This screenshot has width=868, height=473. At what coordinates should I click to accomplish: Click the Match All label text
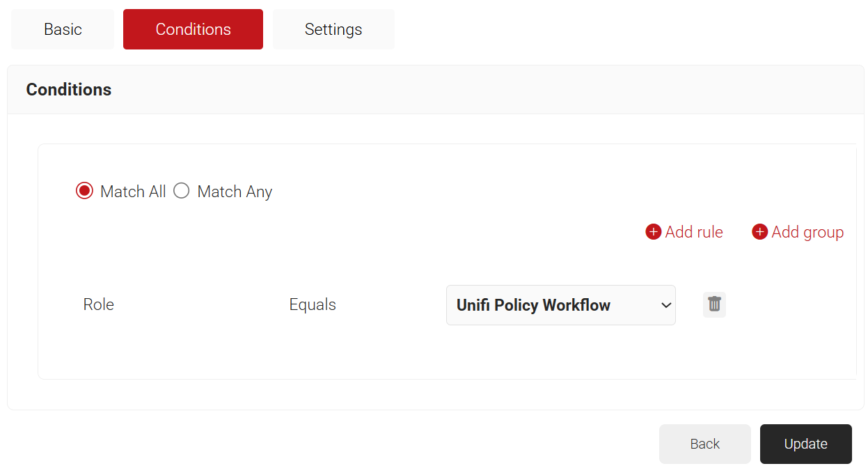coord(133,192)
